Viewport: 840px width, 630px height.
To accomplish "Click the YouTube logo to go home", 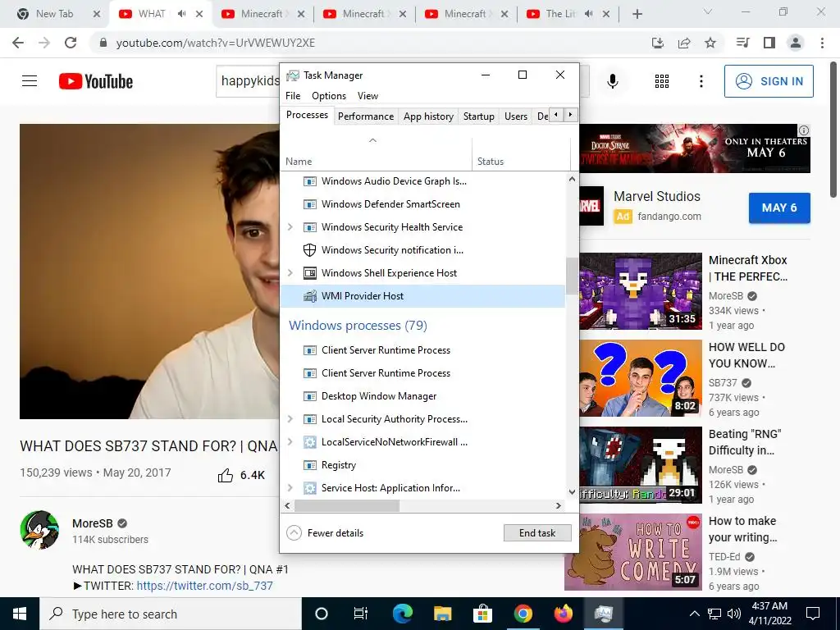I will click(96, 81).
